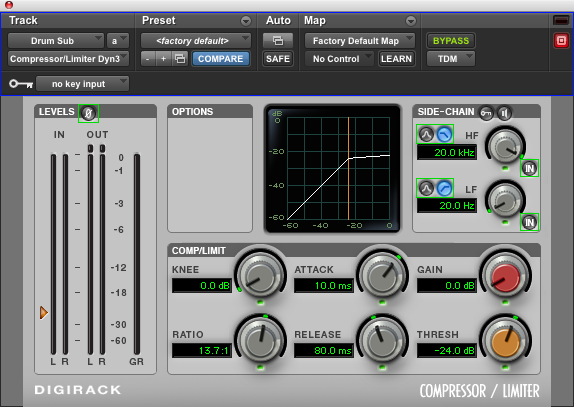The height and width of the screenshot is (407, 574).
Task: Open the factory default preset list
Action: (196, 41)
